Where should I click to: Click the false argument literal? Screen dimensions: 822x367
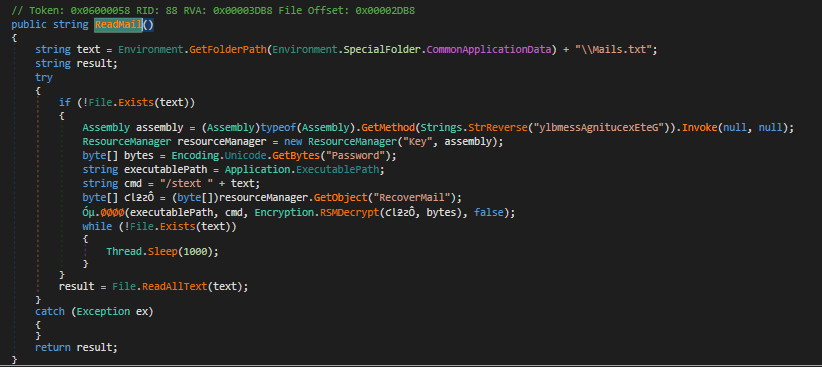[x=489, y=212]
